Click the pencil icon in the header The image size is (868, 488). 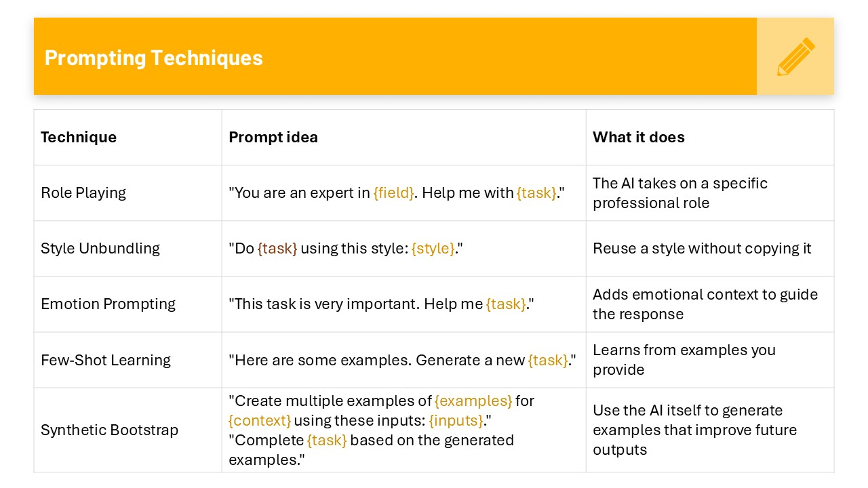(x=795, y=57)
